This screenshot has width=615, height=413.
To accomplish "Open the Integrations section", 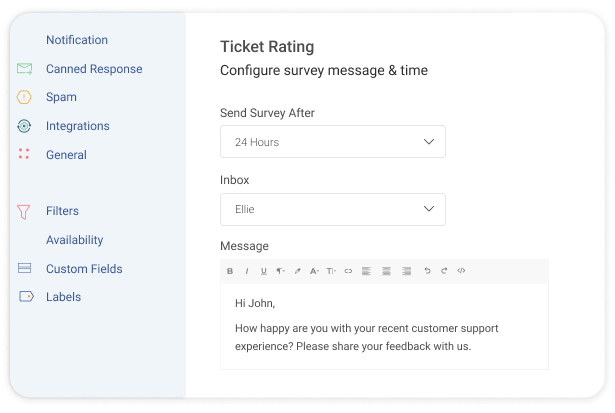I will coord(77,126).
